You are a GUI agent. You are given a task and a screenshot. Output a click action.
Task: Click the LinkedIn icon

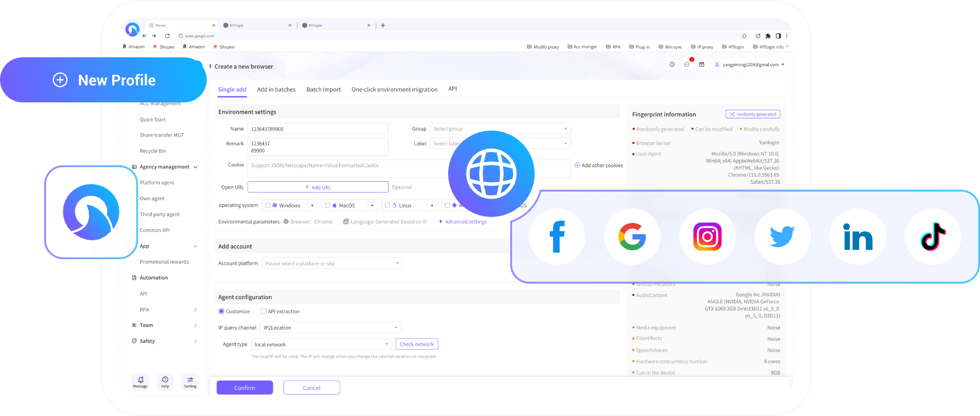[858, 237]
